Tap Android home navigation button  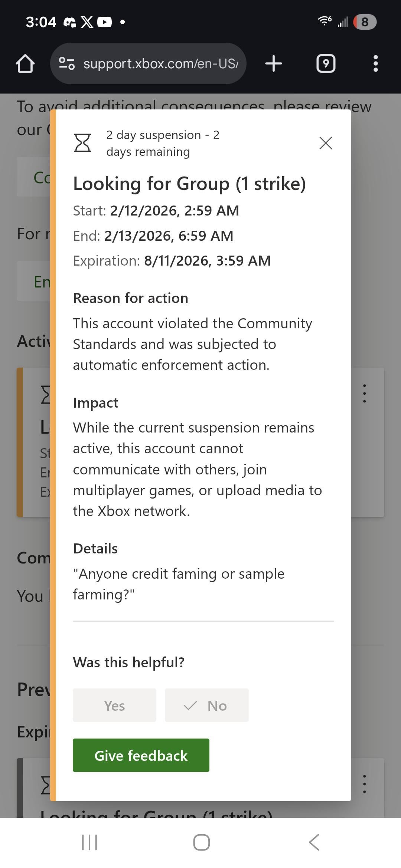(x=201, y=842)
